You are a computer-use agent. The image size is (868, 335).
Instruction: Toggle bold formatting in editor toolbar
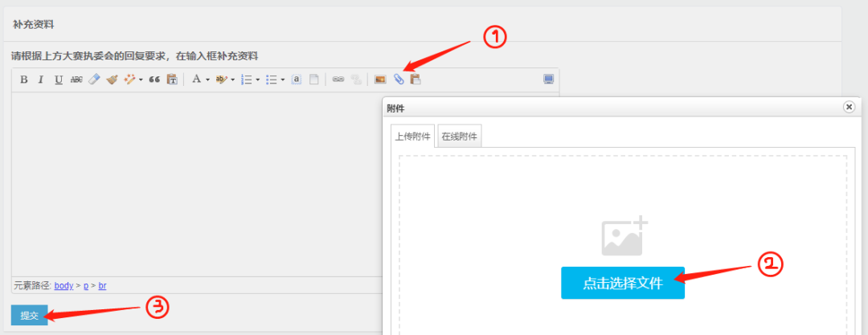point(23,80)
